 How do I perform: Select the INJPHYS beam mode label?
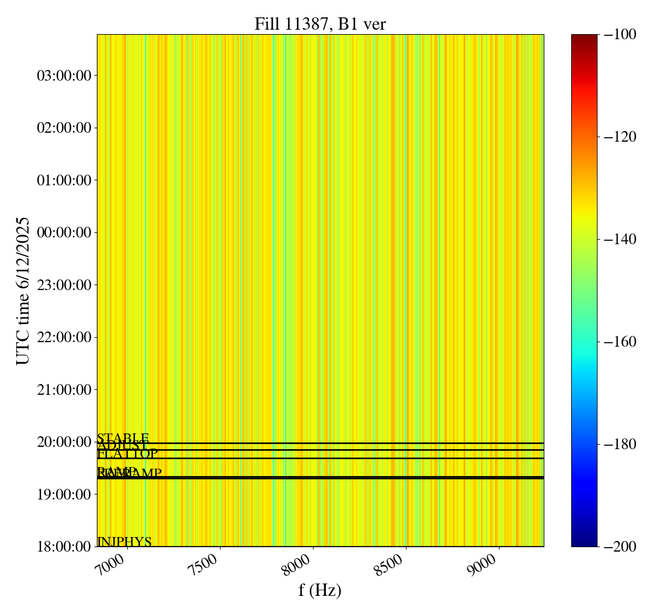pos(124,542)
